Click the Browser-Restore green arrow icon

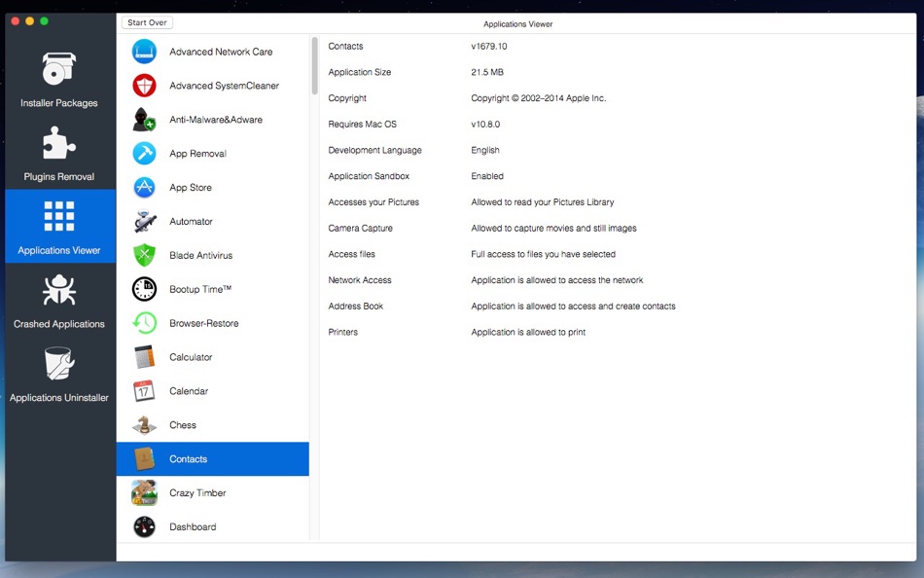[x=144, y=323]
